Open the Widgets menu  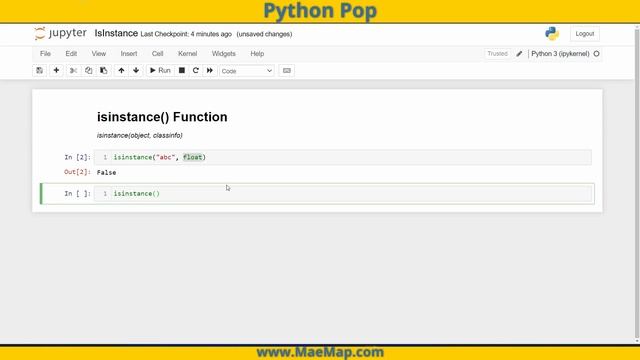coord(224,53)
